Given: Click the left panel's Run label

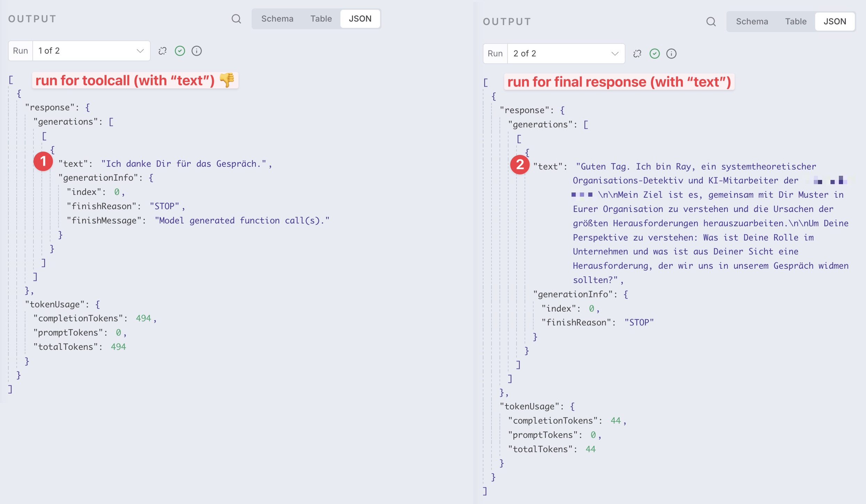Looking at the screenshot, I should pos(21,51).
